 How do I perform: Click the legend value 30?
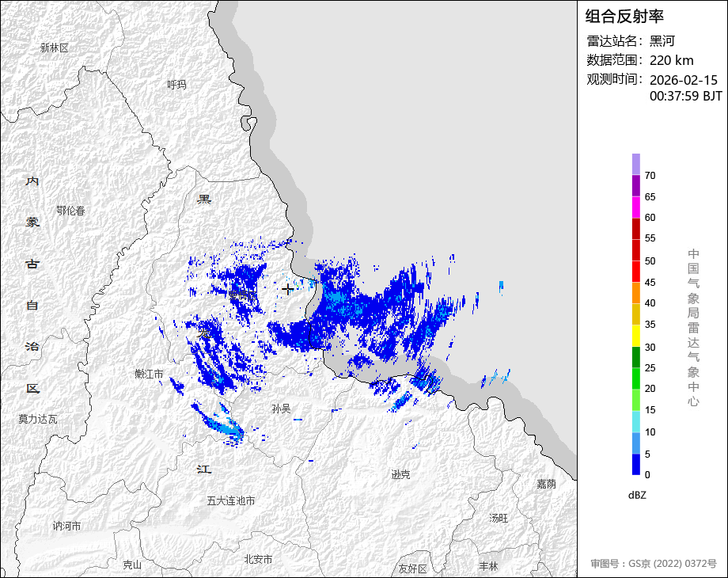point(650,347)
